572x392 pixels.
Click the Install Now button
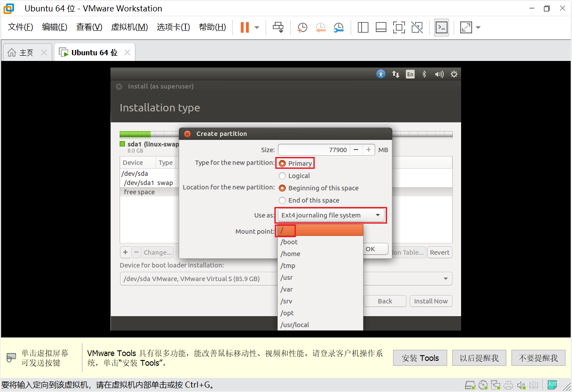coord(431,301)
